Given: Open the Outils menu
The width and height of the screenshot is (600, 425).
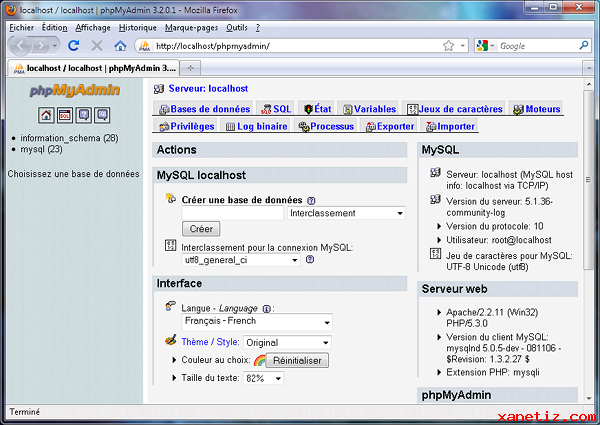Looking at the screenshot, I should pyautogui.click(x=237, y=28).
